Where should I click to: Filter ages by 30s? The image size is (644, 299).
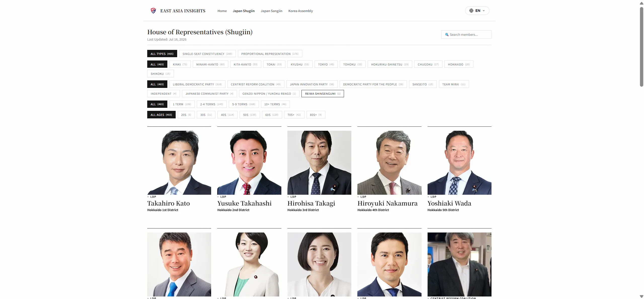[206, 115]
